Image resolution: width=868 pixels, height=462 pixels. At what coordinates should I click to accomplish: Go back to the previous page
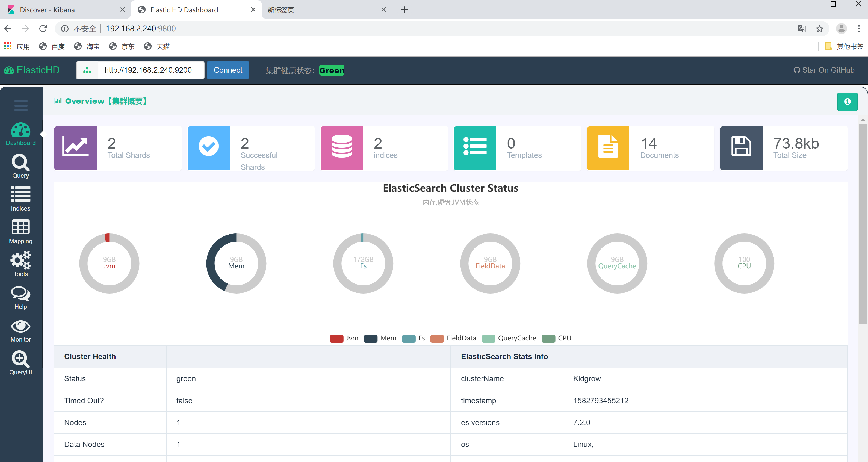click(8, 29)
